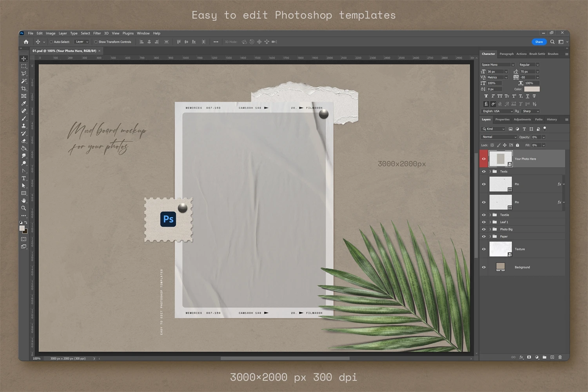Select the Horizontal Type tool
588x392 pixels.
pos(24,178)
